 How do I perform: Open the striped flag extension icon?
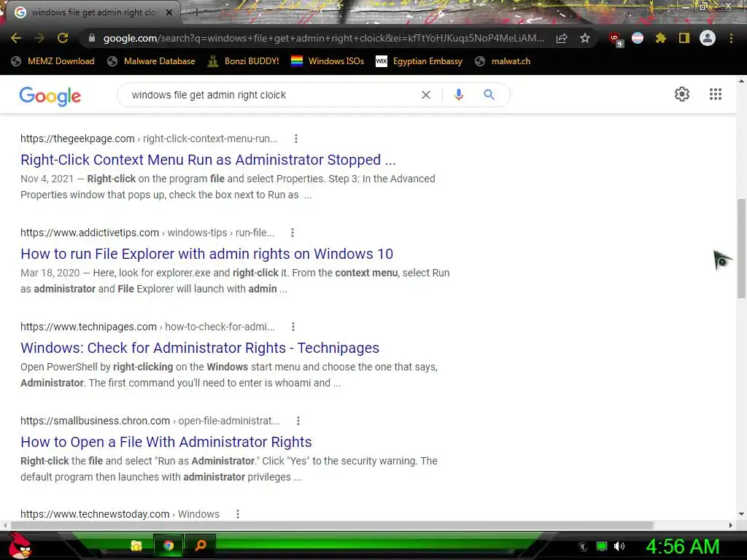pyautogui.click(x=638, y=38)
